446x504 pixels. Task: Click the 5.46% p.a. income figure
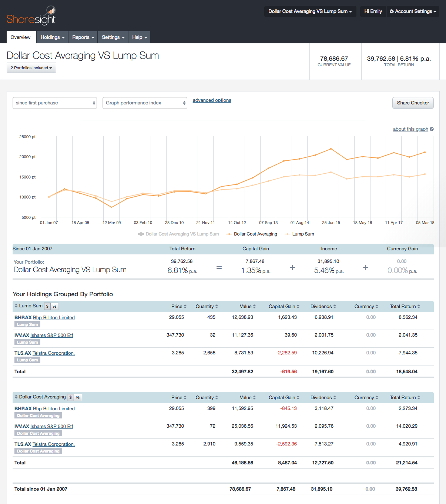click(329, 271)
